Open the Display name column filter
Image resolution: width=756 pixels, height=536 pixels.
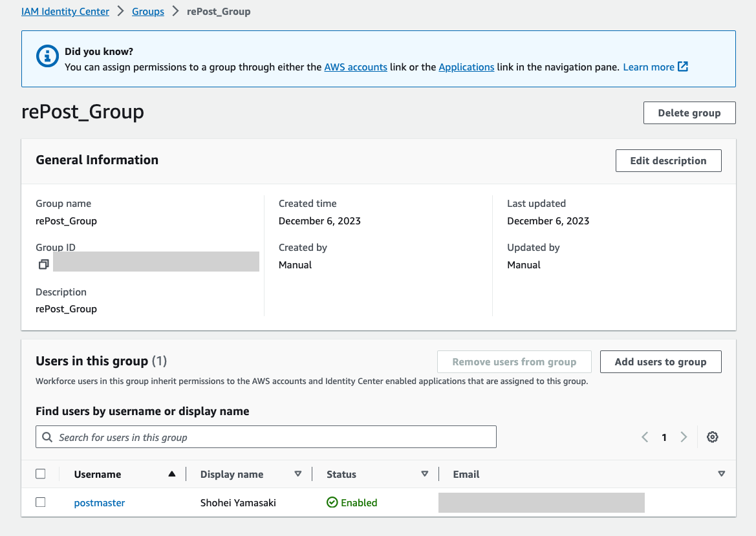298,473
